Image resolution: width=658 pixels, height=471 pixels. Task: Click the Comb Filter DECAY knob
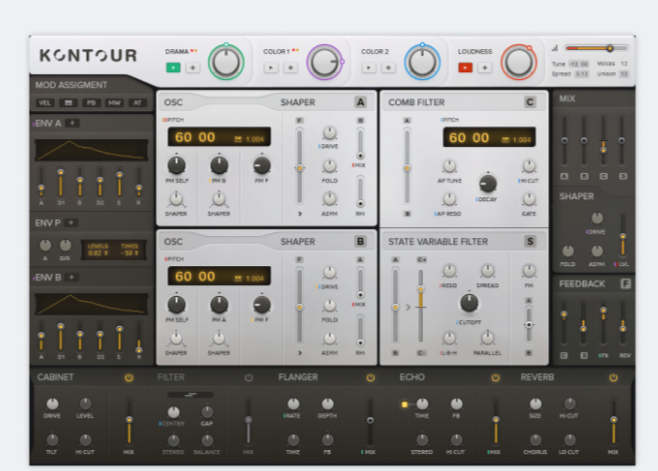[x=488, y=183]
